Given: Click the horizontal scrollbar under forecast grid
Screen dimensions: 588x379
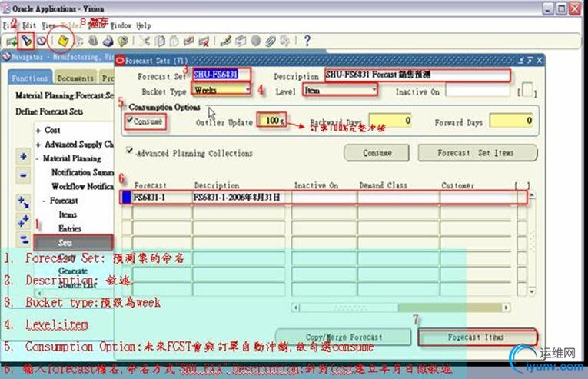Looking at the screenshot, I should coord(401,308).
